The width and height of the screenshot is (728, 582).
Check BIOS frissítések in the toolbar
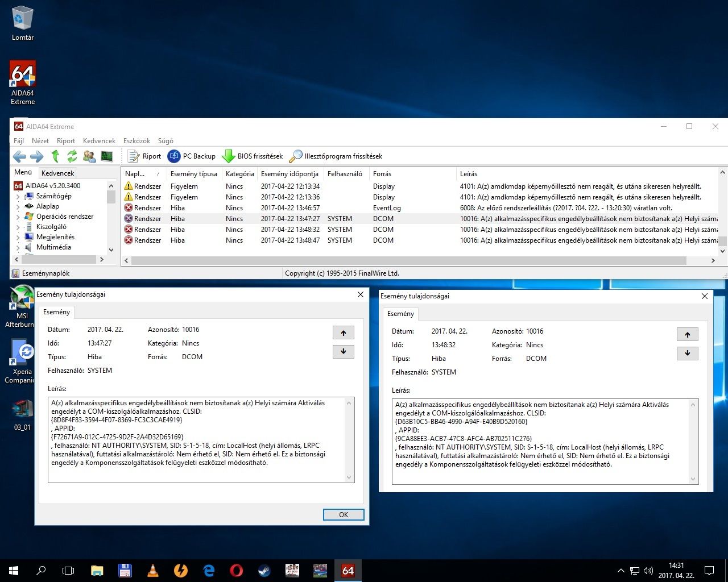click(x=253, y=156)
